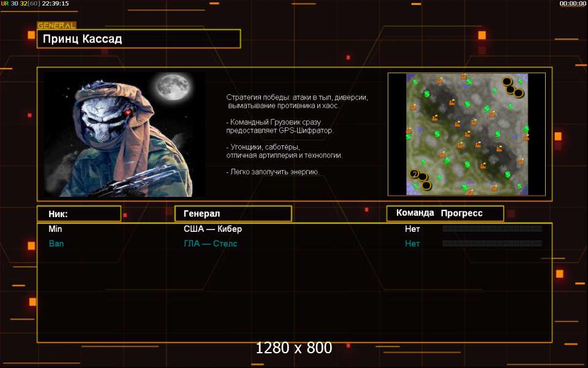
Task: Click the glowing red eye on the mask
Action: pos(128,112)
